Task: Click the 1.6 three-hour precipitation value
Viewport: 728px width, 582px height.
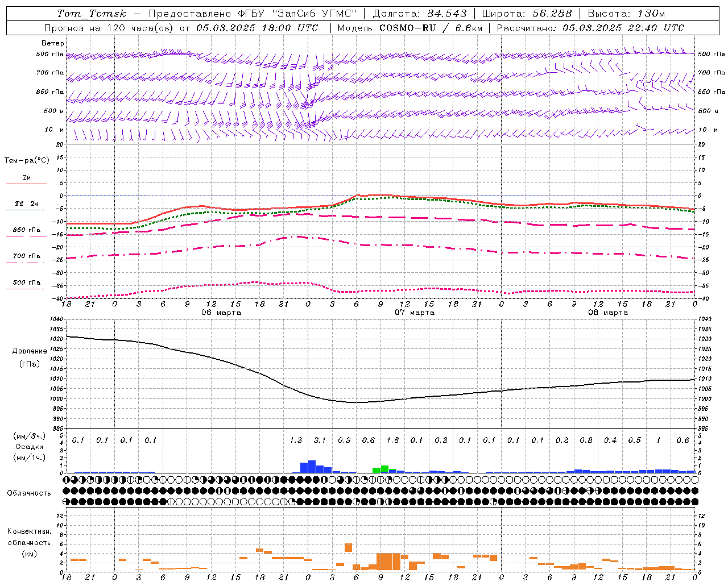Action: click(392, 440)
